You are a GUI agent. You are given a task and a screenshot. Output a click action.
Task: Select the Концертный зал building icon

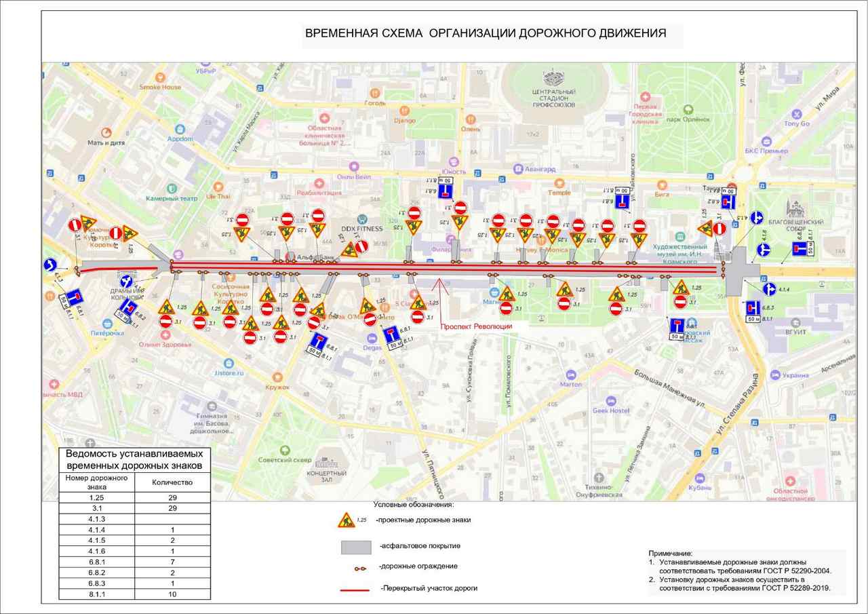pyautogui.click(x=326, y=463)
